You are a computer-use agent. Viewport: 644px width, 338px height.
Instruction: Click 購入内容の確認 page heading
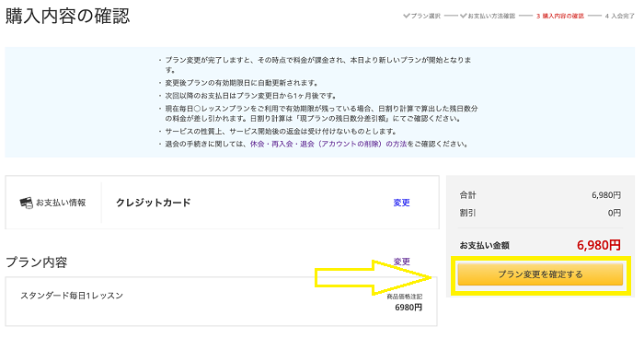click(x=68, y=17)
